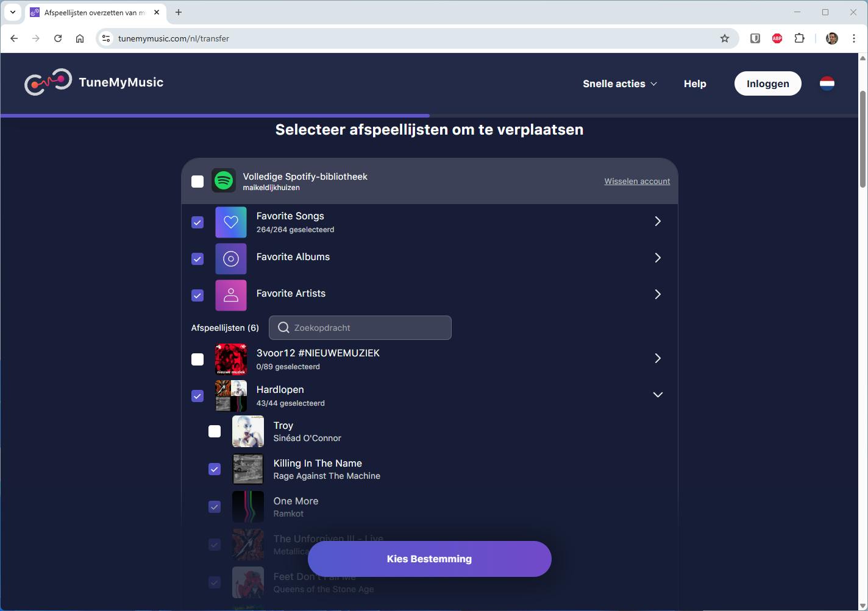Screen dimensions: 868x611
Task: Click the Favorite Artists person icon
Action: pos(231,295)
